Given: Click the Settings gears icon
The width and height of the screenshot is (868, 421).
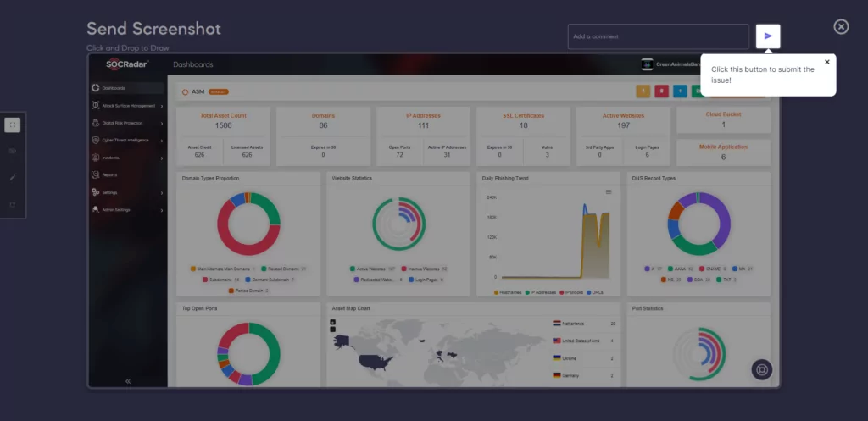Looking at the screenshot, I should click(95, 192).
